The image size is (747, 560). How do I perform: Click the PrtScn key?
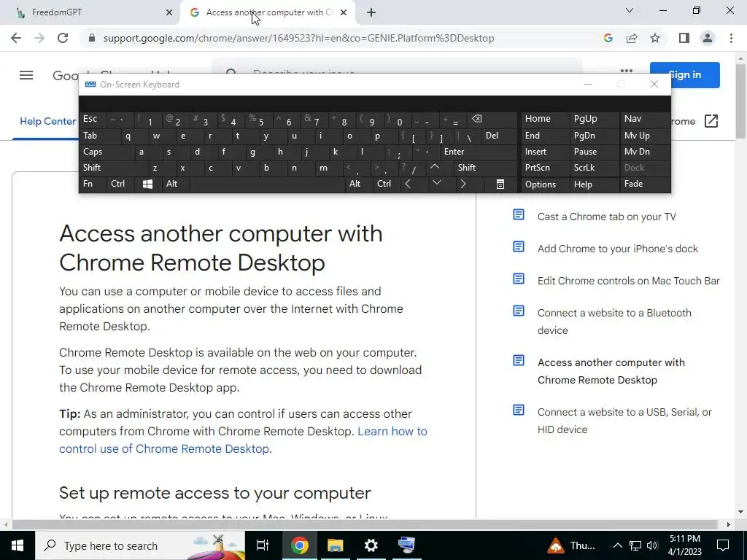click(545, 168)
